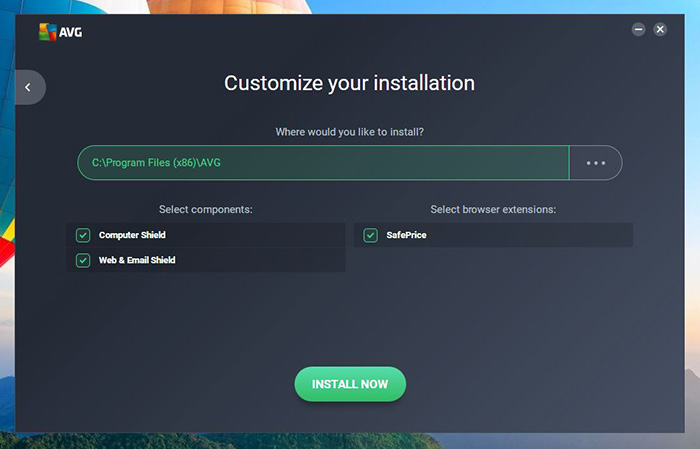700x449 pixels.
Task: Minimize the AVG installer window
Action: point(638,29)
